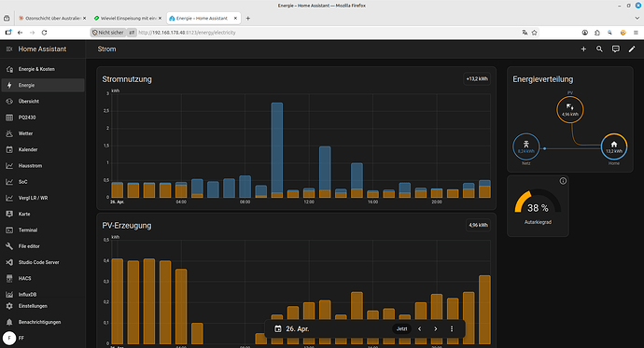Click the Studio Code Server icon

click(9, 262)
